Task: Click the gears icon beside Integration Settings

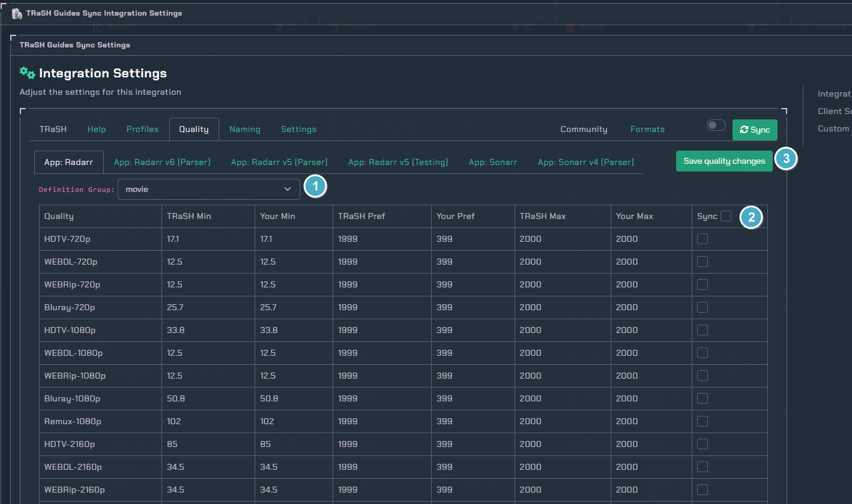Action: (x=28, y=73)
